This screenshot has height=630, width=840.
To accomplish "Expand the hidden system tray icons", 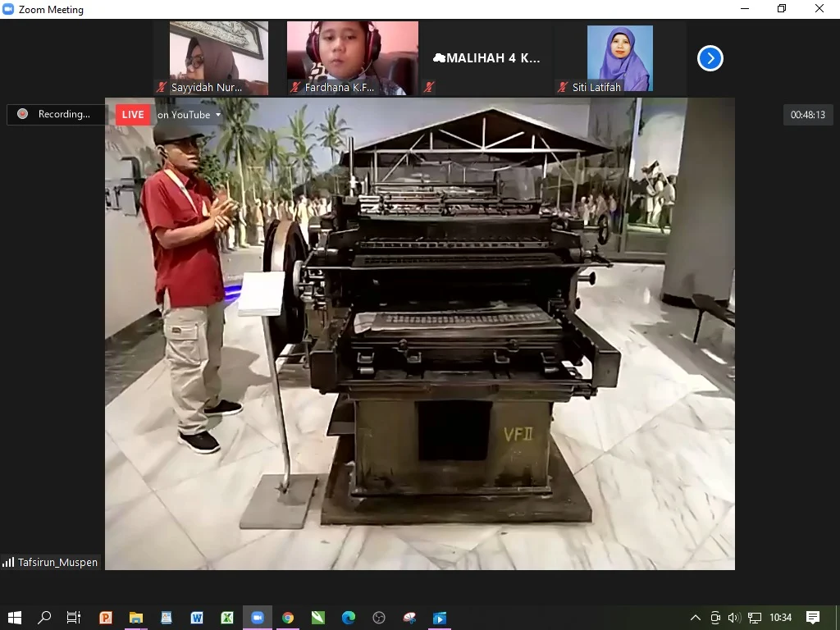I will pyautogui.click(x=696, y=618).
